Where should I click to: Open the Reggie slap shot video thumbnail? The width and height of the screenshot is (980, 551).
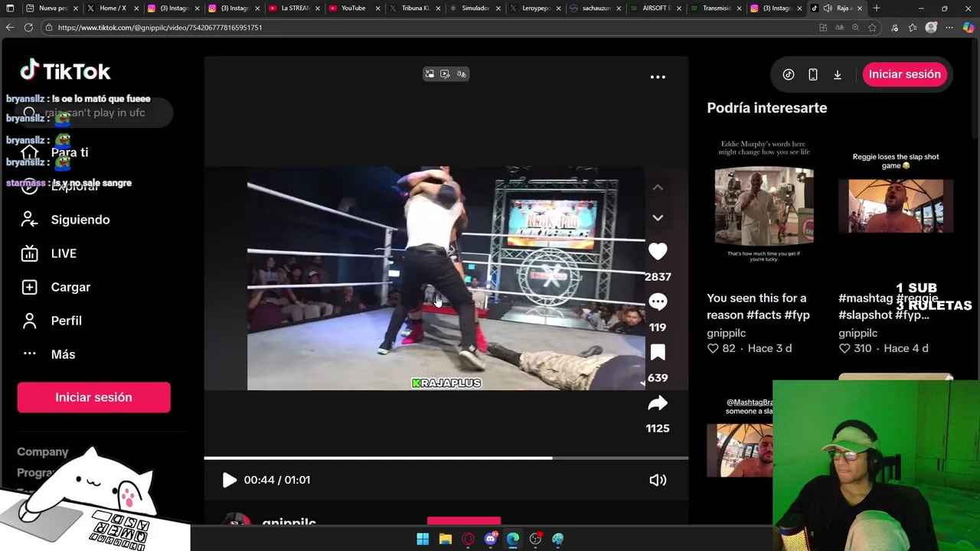[x=896, y=207]
